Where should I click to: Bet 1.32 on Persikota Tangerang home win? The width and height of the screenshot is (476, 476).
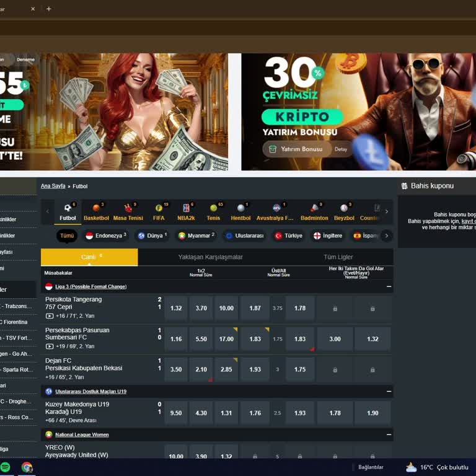[176, 309]
